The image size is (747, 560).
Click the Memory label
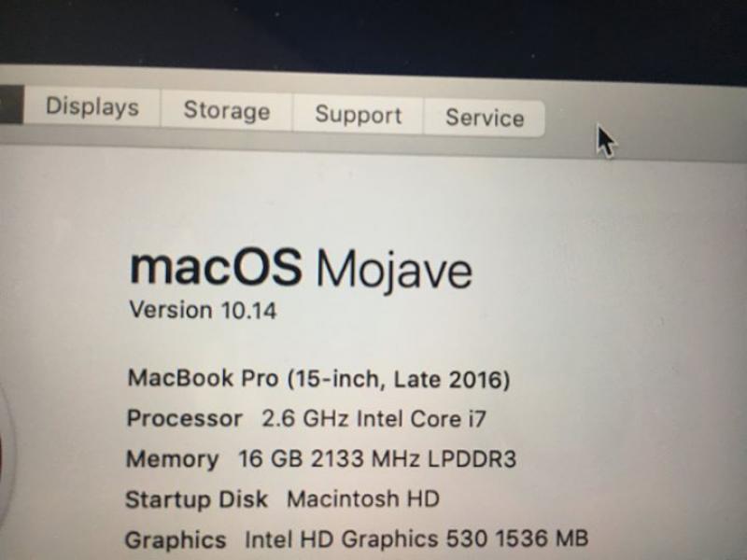[x=173, y=459]
